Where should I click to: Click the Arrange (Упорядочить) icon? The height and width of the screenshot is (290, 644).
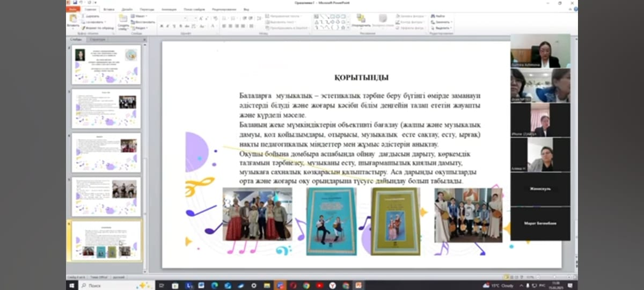[361, 19]
